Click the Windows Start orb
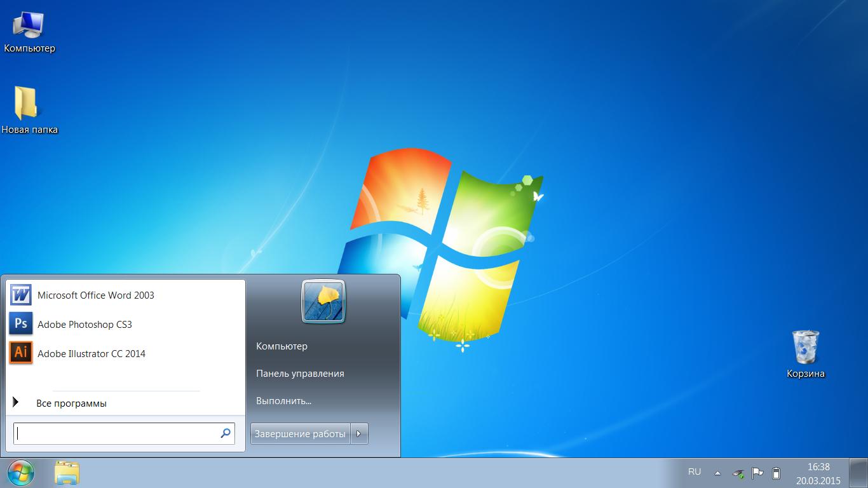The image size is (868, 488). [21, 473]
